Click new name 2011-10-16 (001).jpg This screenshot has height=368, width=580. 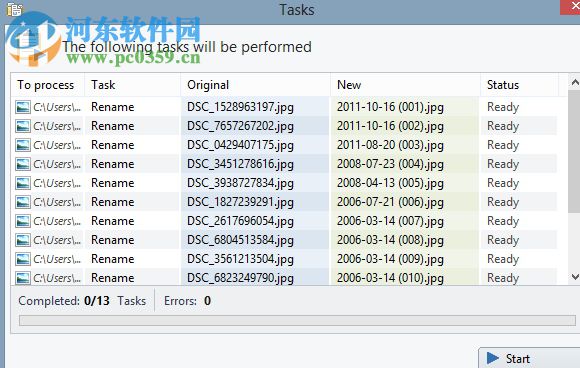point(390,107)
